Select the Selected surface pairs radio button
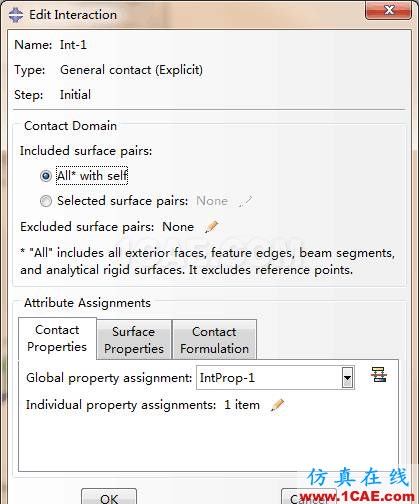Image resolution: width=419 pixels, height=504 pixels. [46, 201]
